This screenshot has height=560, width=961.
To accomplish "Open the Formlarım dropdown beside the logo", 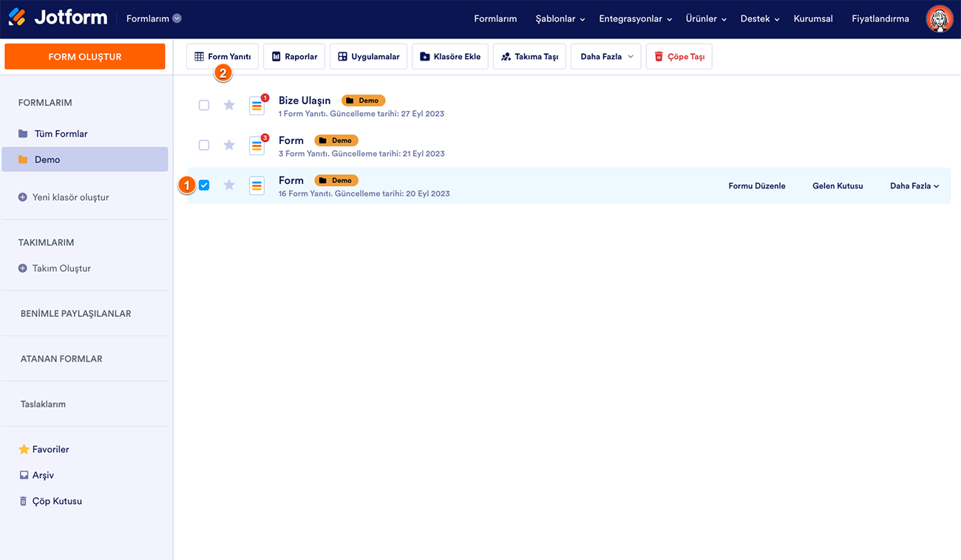I will click(x=154, y=18).
